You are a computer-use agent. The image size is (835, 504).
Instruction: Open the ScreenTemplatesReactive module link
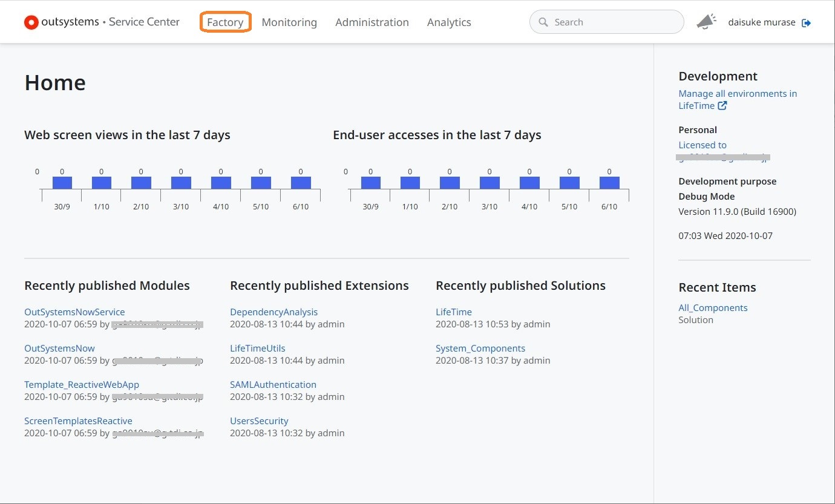pyautogui.click(x=78, y=421)
